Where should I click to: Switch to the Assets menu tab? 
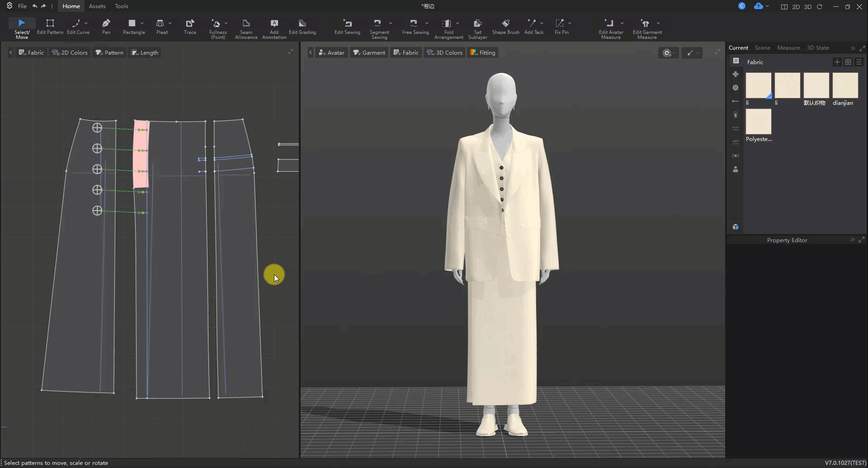(x=97, y=6)
